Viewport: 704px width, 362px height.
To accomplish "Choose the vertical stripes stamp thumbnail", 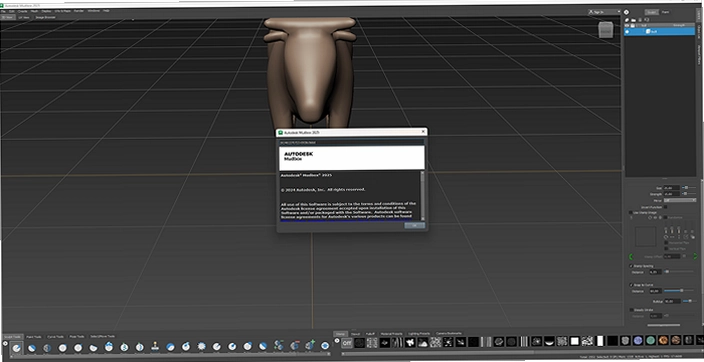I will click(x=524, y=342).
